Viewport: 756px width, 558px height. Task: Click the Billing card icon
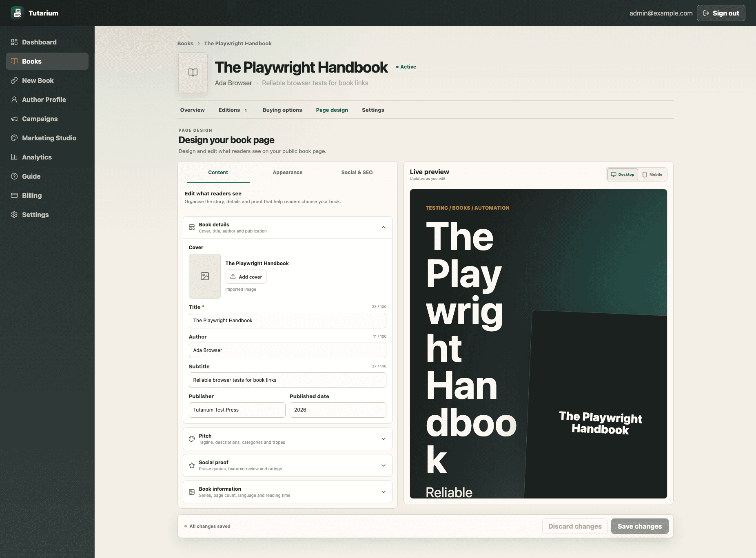14,195
